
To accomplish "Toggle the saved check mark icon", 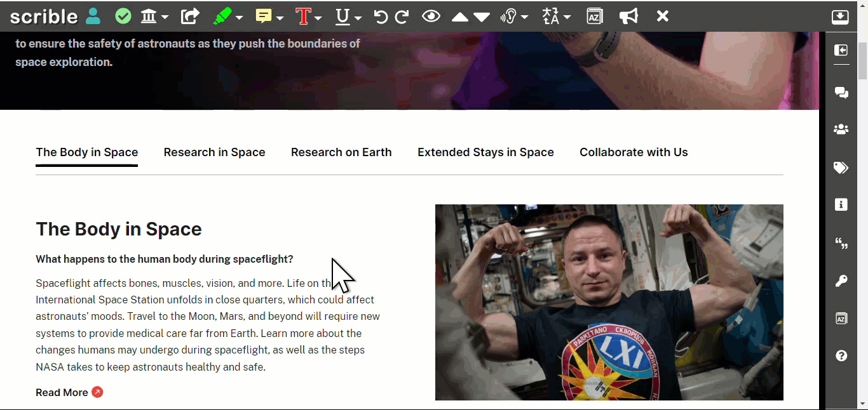I will coord(123,16).
